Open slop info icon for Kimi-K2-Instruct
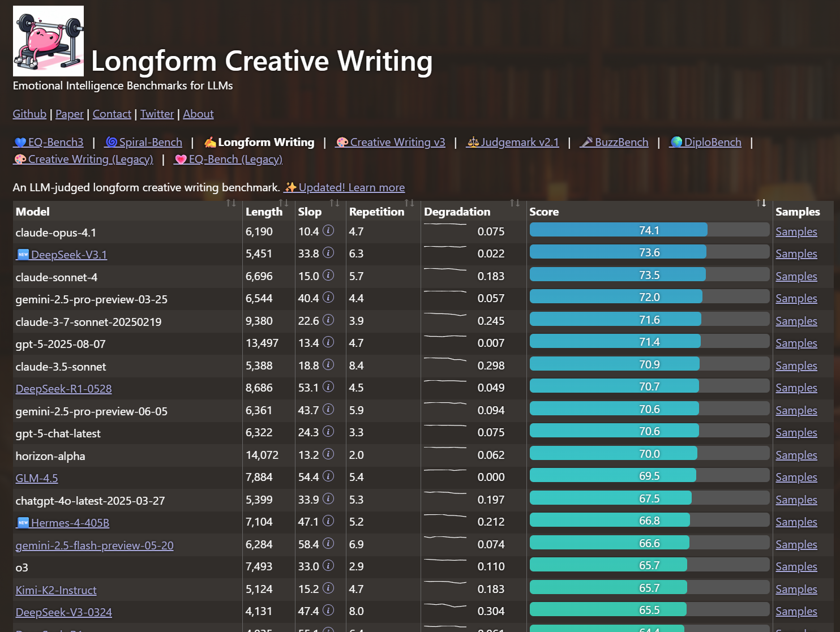 click(328, 588)
